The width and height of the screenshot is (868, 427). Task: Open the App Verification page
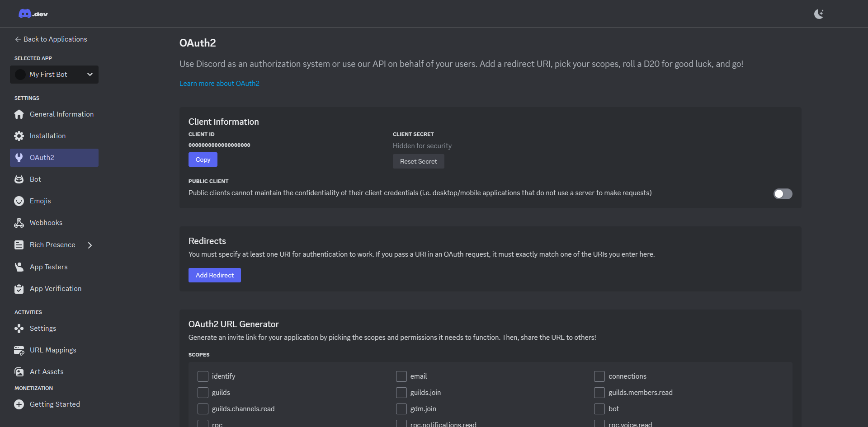pyautogui.click(x=54, y=289)
